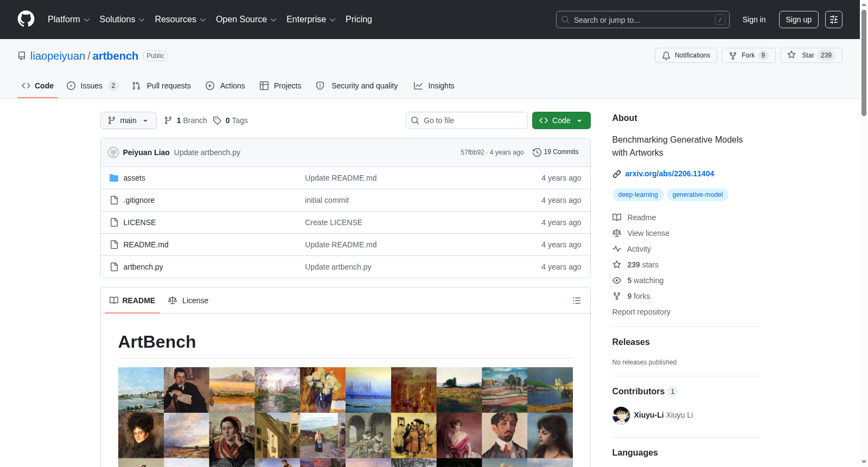Click the commit history clock icon
868x467 pixels.
(x=537, y=152)
